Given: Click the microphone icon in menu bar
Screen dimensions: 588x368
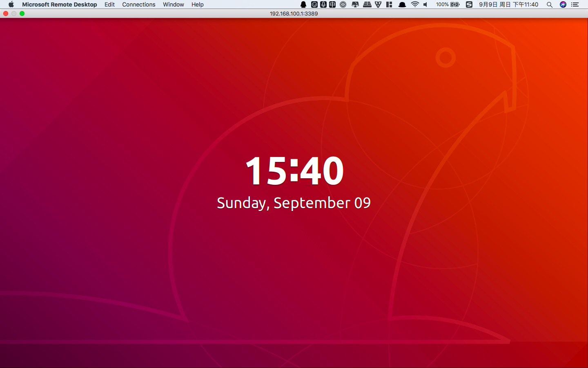Looking at the screenshot, I should click(x=323, y=4).
